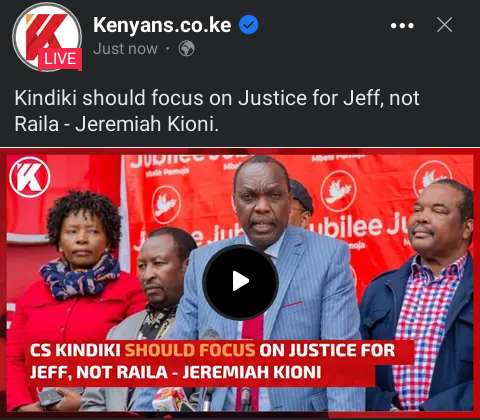Open the Kenyans.co.ke page name link
The width and height of the screenshot is (480, 420).
(x=162, y=25)
